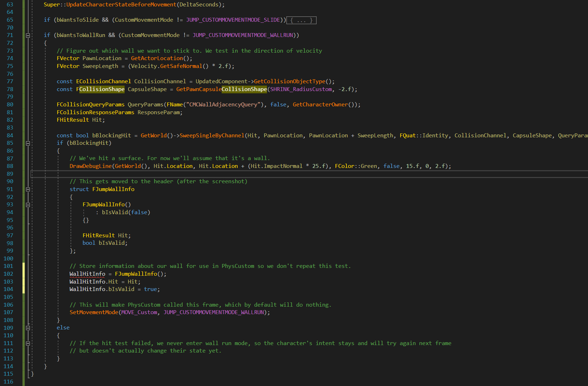588x386 pixels.
Task: Collapse the else block at line 109
Action: tap(28, 328)
